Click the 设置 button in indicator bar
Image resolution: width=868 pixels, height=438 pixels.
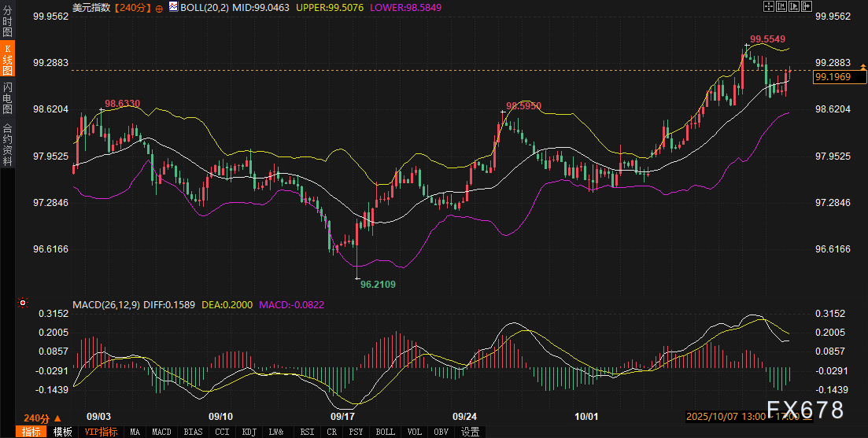(x=470, y=432)
